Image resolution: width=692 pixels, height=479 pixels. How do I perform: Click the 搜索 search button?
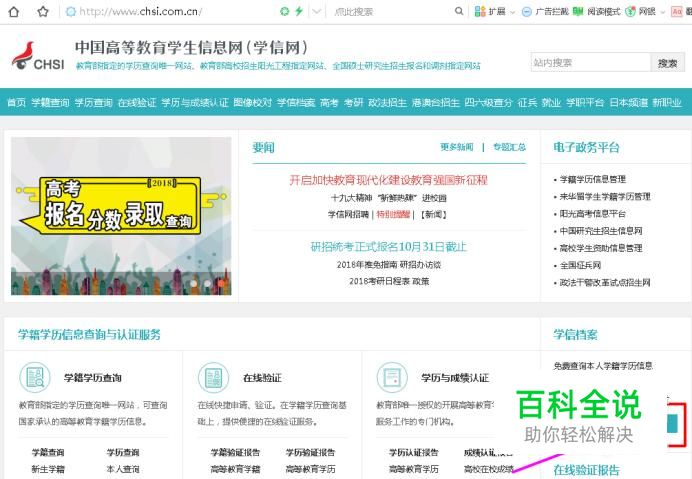667,63
